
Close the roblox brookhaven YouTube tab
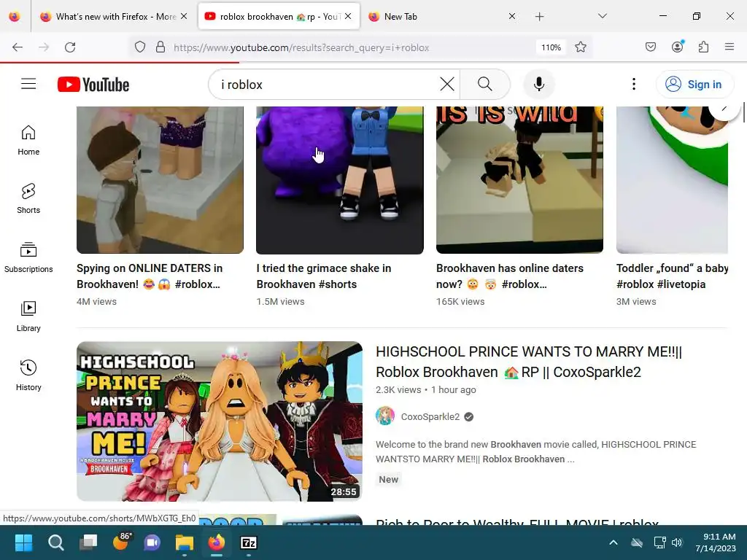(x=348, y=17)
